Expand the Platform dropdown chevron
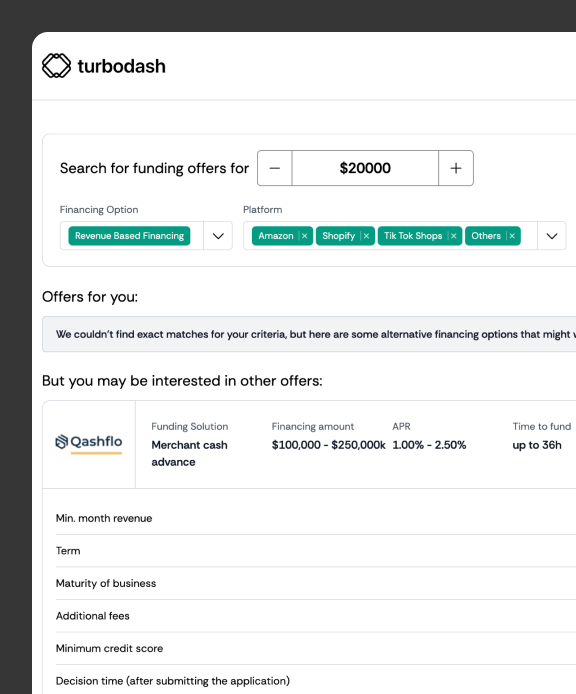The height and width of the screenshot is (694, 576). coord(552,236)
